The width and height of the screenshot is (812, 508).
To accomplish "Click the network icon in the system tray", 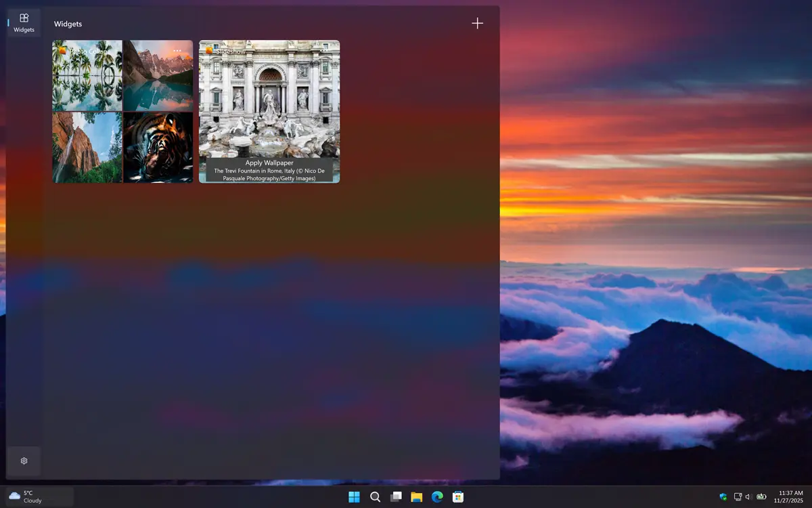I will point(738,496).
